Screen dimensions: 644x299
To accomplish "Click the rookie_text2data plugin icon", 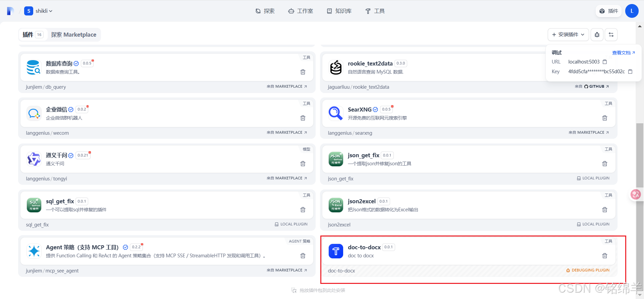I will pyautogui.click(x=336, y=67).
